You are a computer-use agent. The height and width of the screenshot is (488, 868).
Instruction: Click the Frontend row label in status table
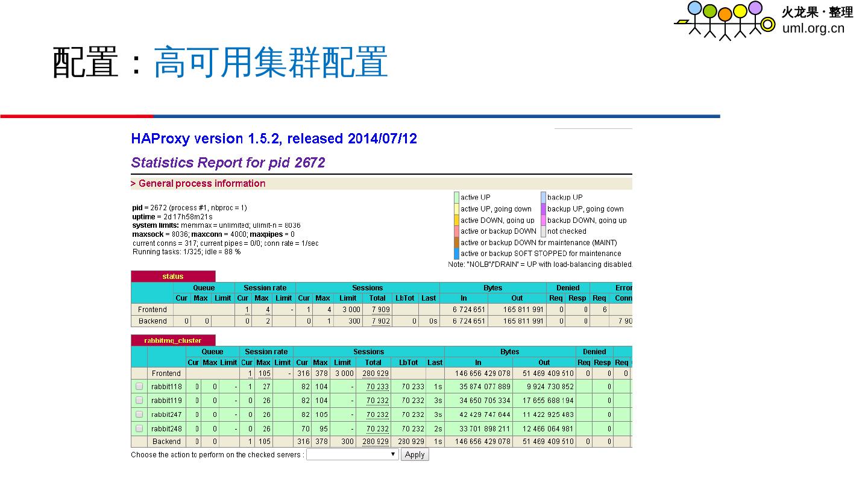[x=153, y=310]
